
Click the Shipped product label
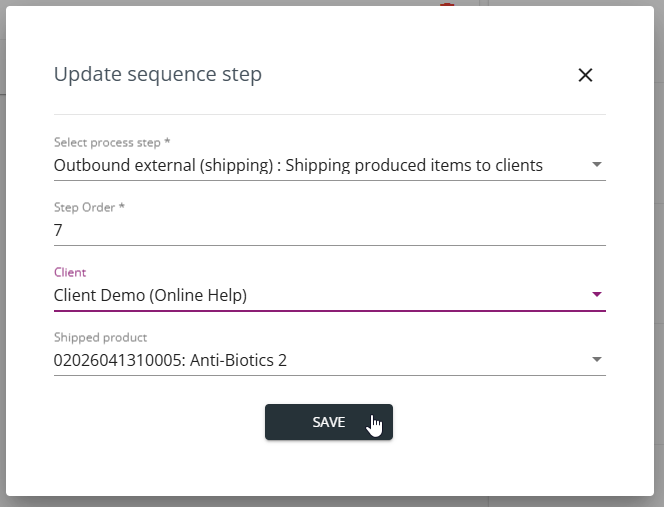pos(100,338)
